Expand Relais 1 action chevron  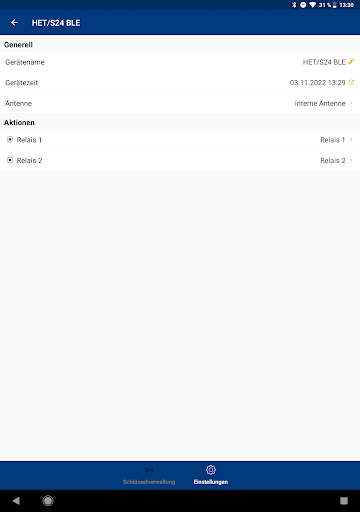[351, 139]
